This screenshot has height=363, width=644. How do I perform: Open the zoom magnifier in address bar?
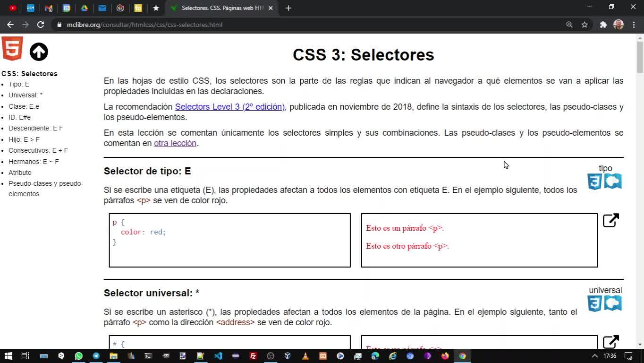569,25
